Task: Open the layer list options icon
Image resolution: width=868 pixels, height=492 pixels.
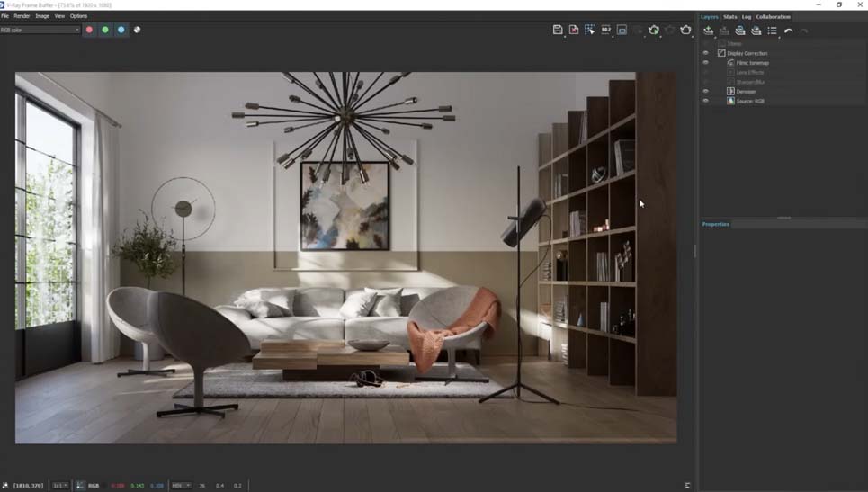Action: click(x=773, y=31)
